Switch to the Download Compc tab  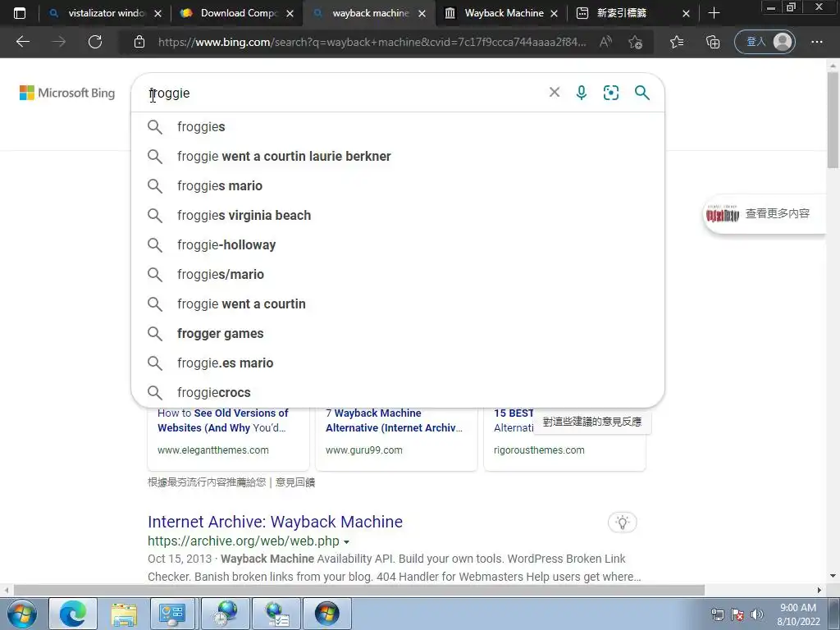click(237, 13)
